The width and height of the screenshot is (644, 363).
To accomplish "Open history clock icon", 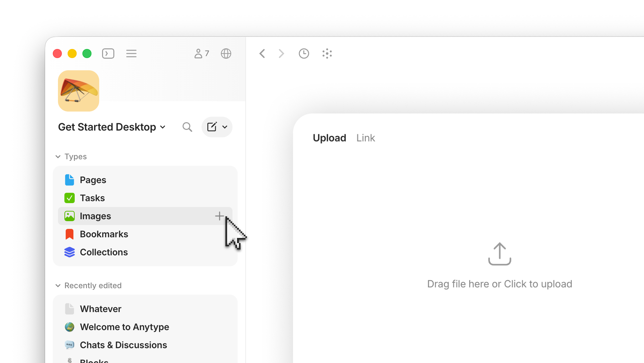I will [x=304, y=54].
